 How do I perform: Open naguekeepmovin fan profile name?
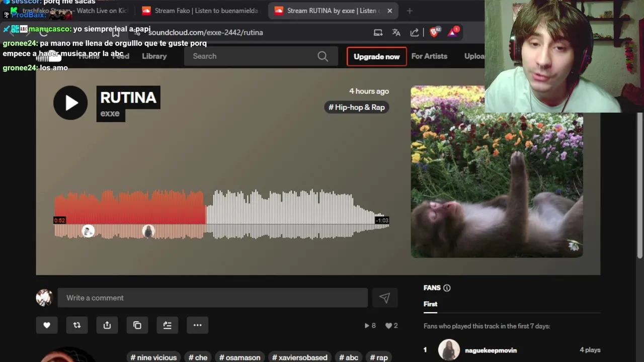491,350
